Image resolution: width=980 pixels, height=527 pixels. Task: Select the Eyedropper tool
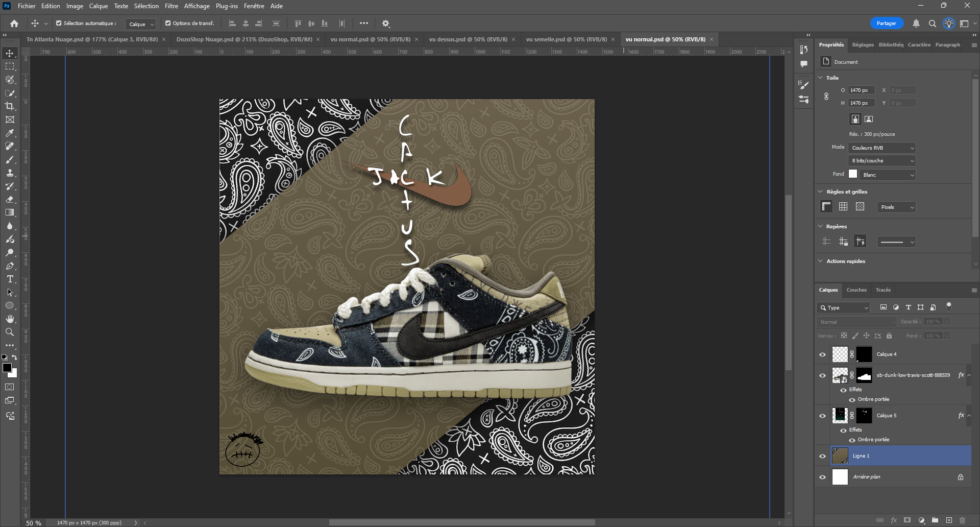pos(10,133)
